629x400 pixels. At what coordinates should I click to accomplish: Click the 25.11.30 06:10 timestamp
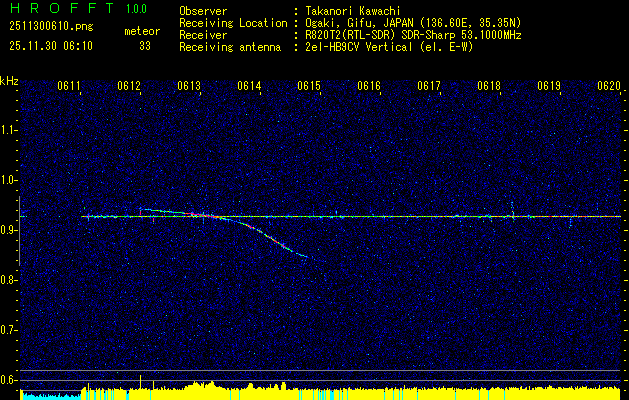pos(50,45)
